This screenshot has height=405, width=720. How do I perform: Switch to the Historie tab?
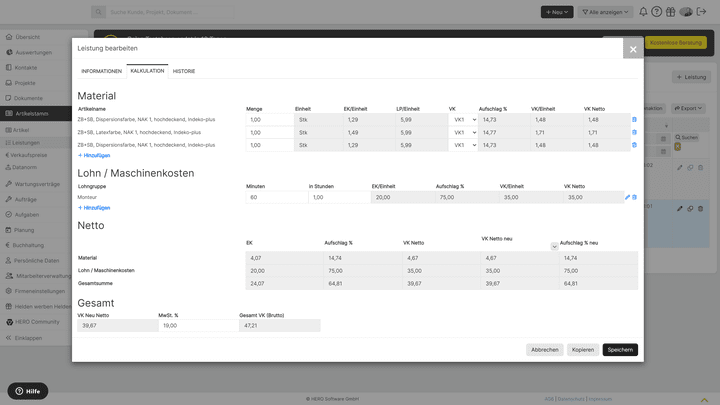click(184, 71)
